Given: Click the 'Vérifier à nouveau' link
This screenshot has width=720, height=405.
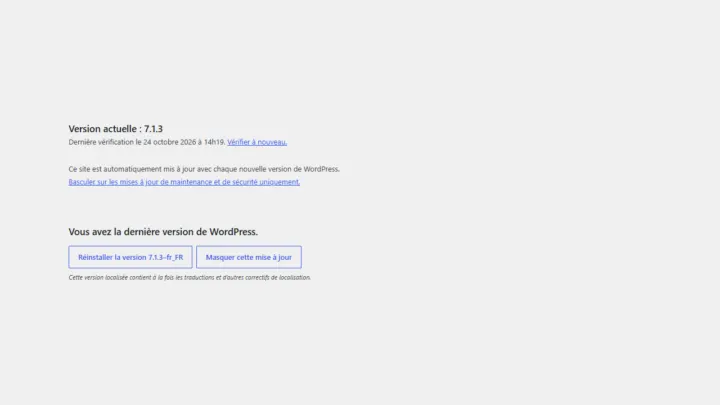Looking at the screenshot, I should (x=257, y=142).
